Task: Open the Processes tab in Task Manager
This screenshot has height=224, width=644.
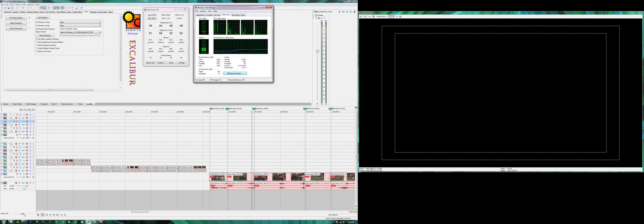Action: click(x=209, y=15)
